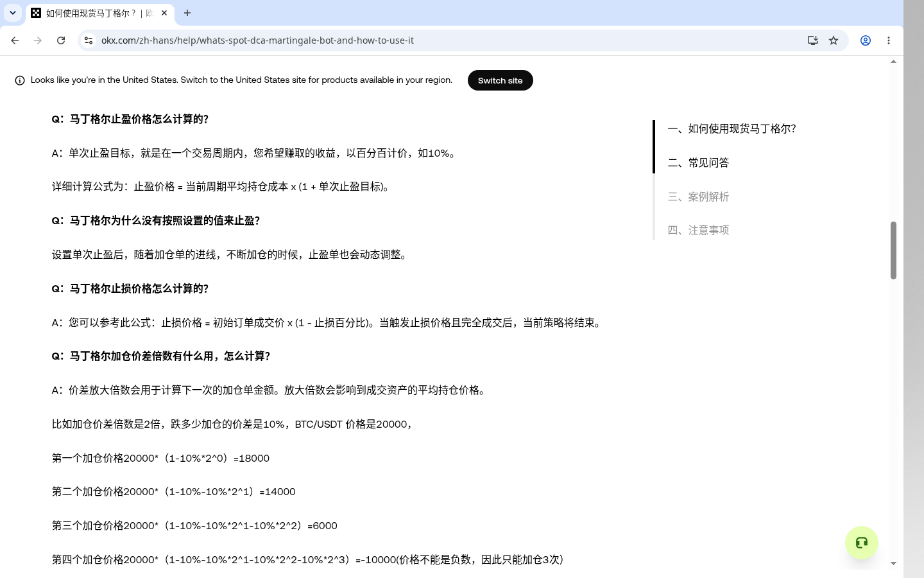Screen dimensions: 924x578
Task: Bookmark this page with star icon
Action: [834, 40]
